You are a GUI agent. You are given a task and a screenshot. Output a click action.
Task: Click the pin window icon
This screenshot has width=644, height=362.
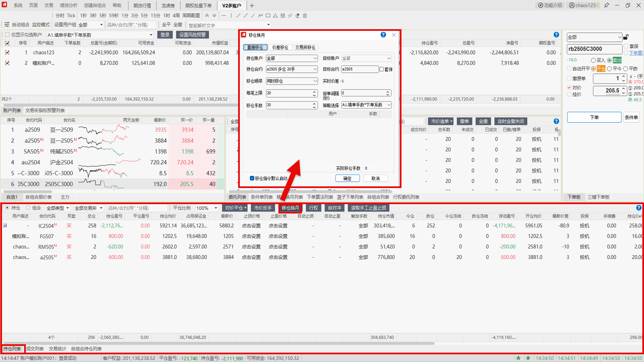tap(606, 5)
